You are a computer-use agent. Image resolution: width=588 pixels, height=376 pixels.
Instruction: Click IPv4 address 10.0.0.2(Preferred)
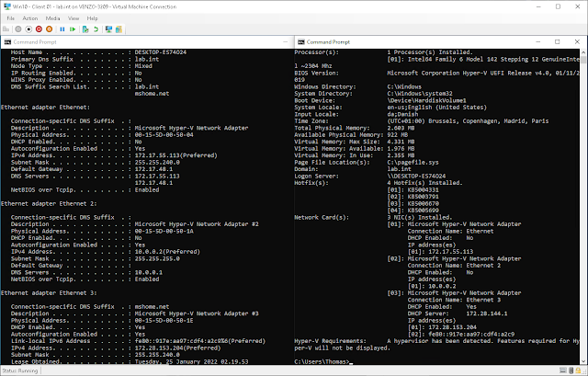point(167,252)
